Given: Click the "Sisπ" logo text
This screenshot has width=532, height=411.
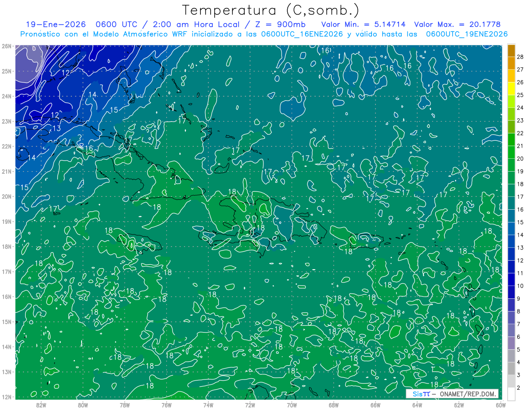Looking at the screenshot, I should coord(421,394).
